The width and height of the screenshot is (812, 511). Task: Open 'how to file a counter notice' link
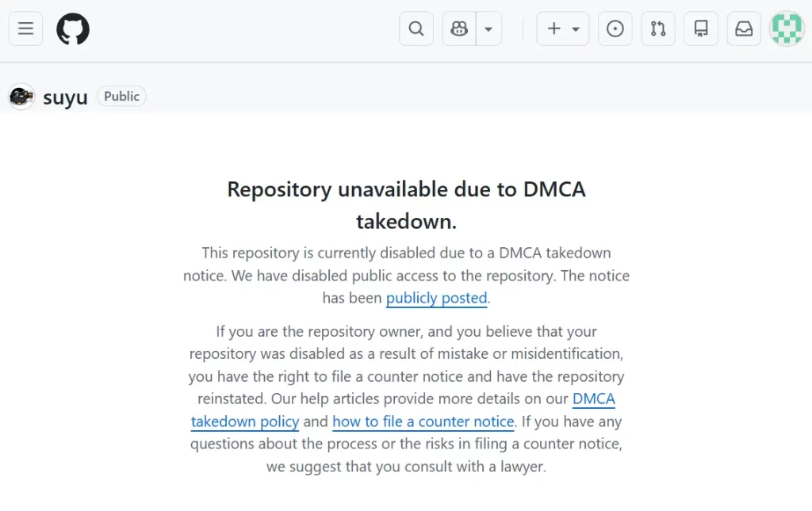pos(423,421)
